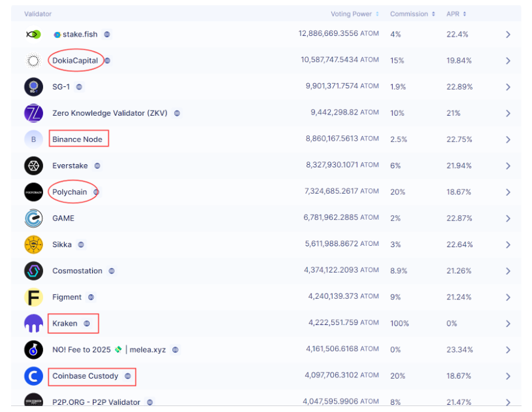The image size is (532, 412).
Task: Click Everstake's 21.94% APR value
Action: (x=459, y=165)
